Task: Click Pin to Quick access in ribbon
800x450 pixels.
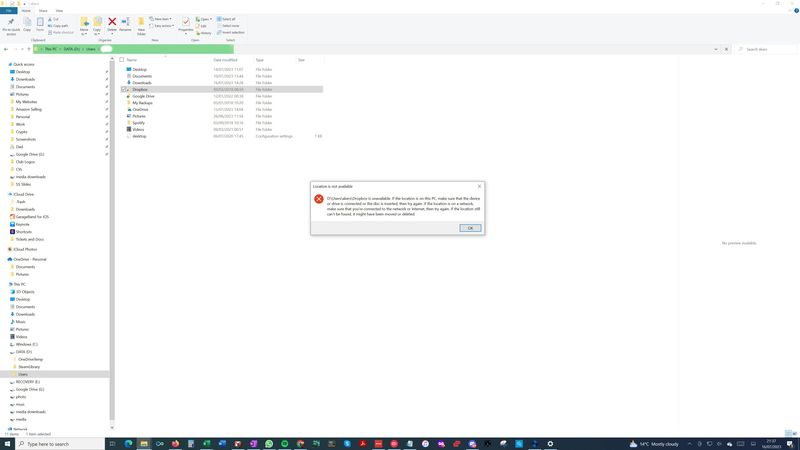Action: click(x=11, y=26)
